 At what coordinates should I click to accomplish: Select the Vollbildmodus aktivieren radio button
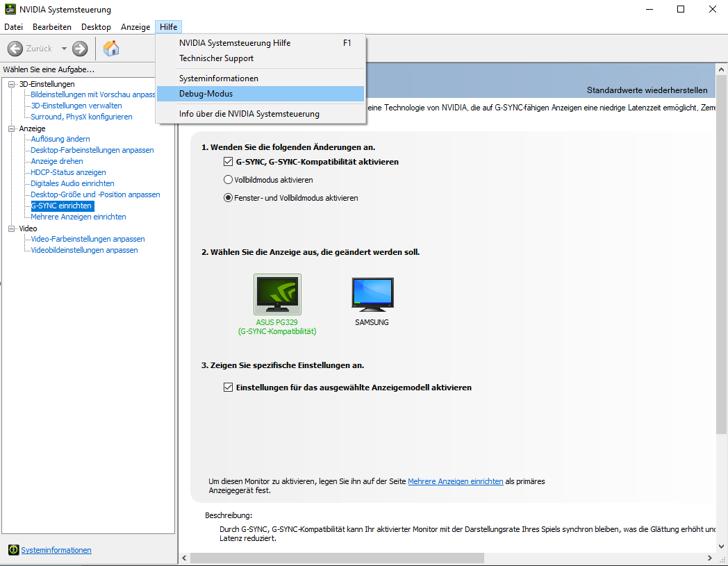coord(228,179)
